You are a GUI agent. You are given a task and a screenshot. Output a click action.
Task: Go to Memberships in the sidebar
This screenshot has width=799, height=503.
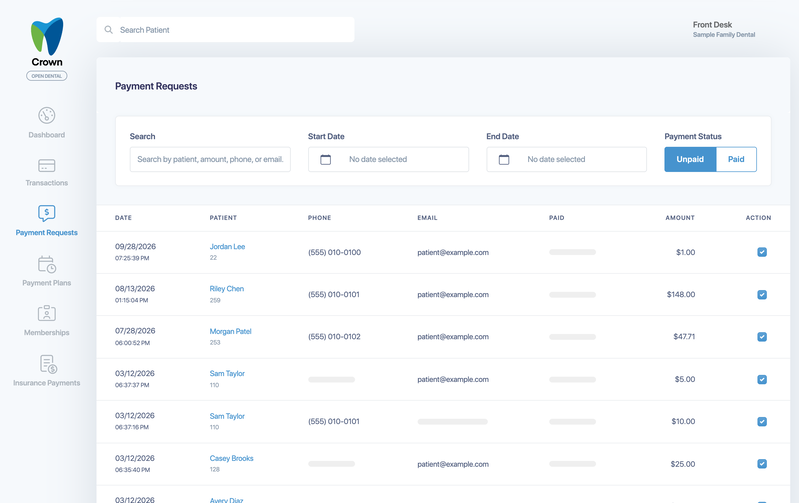[46, 333]
